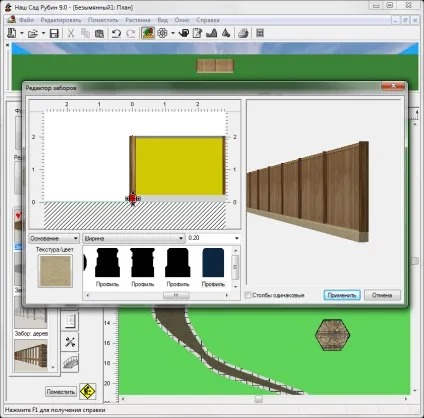424x418 pixels.
Task: Open the Растение menu
Action: click(138, 20)
